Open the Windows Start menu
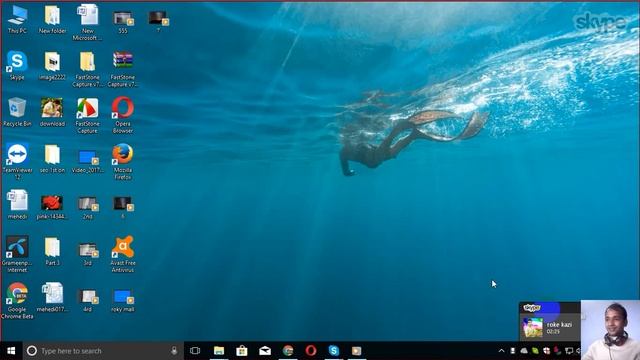Viewport: 640px width, 360px height. pyautogui.click(x=11, y=351)
